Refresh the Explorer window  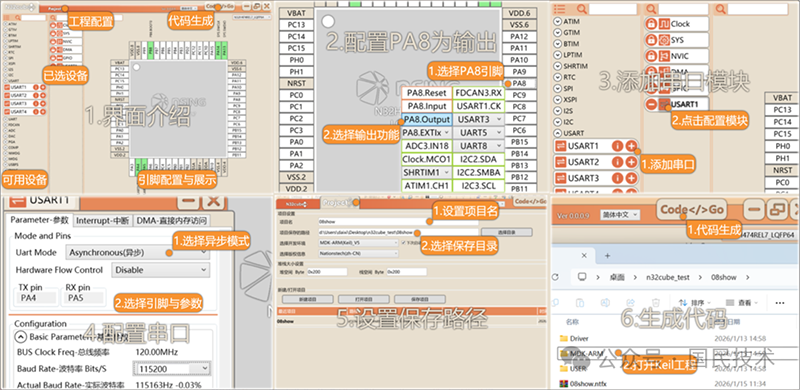pyautogui.click(x=557, y=277)
